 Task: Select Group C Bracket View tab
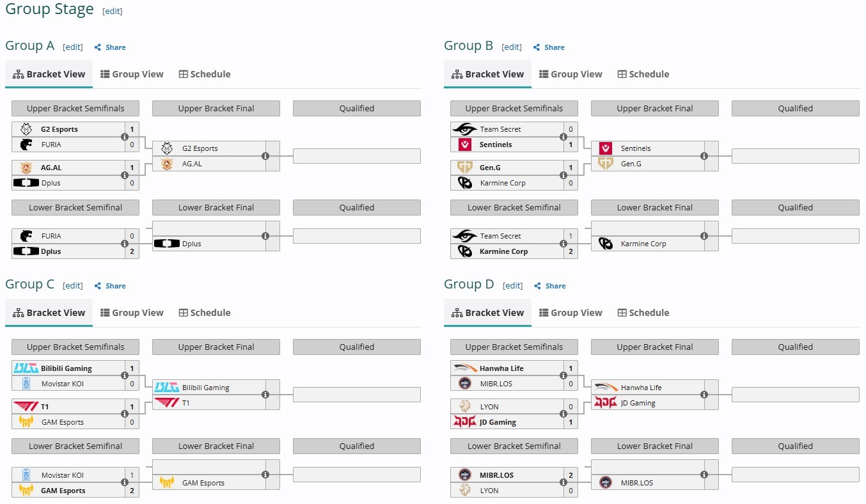click(49, 313)
